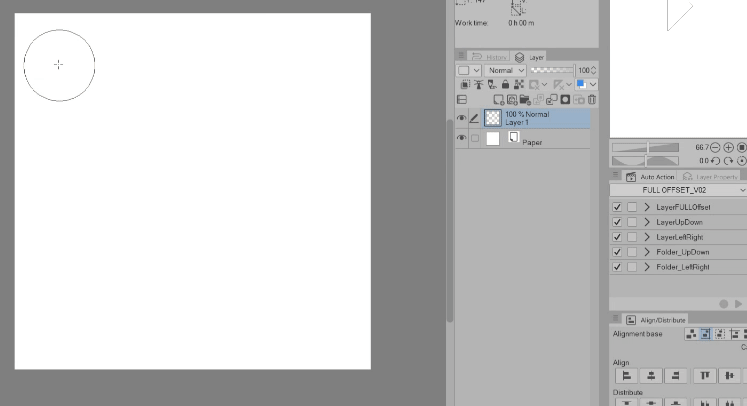This screenshot has width=747, height=406.
Task: Uncheck the LayerUpDown action checkbox
Action: point(617,222)
